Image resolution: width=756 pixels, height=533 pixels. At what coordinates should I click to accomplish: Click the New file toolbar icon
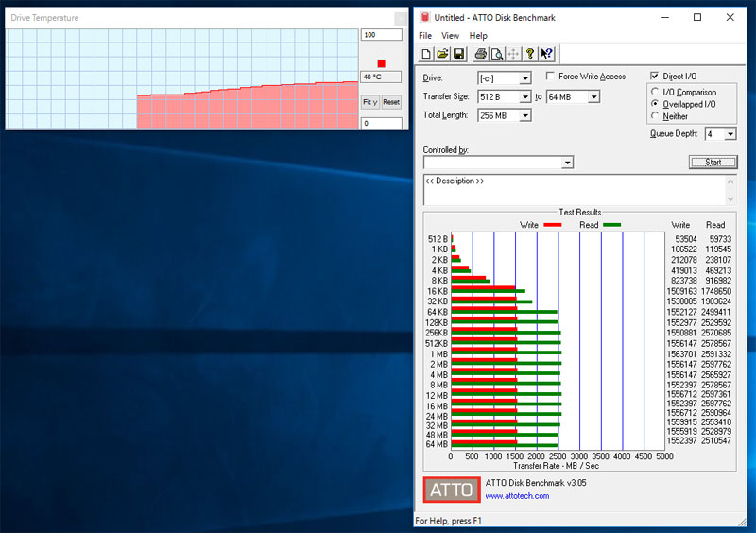click(427, 54)
